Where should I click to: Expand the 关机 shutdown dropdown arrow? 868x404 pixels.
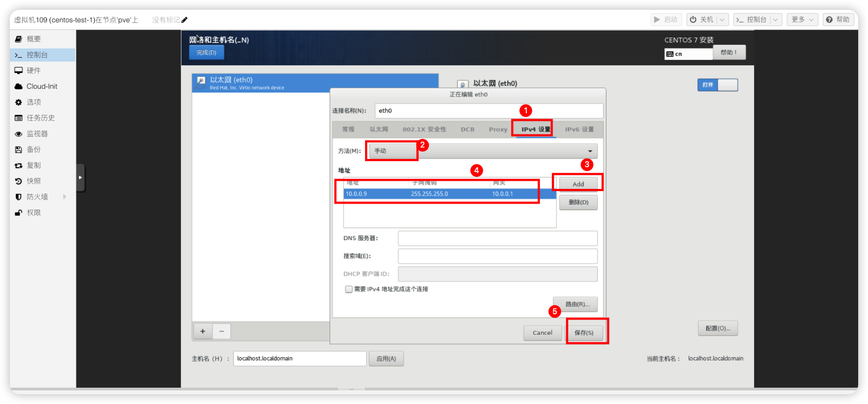click(723, 20)
